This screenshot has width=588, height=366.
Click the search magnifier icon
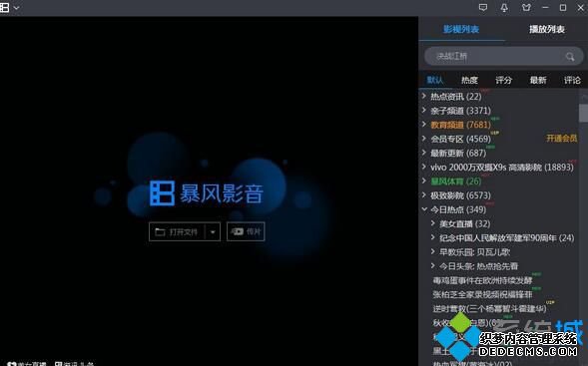(x=570, y=57)
